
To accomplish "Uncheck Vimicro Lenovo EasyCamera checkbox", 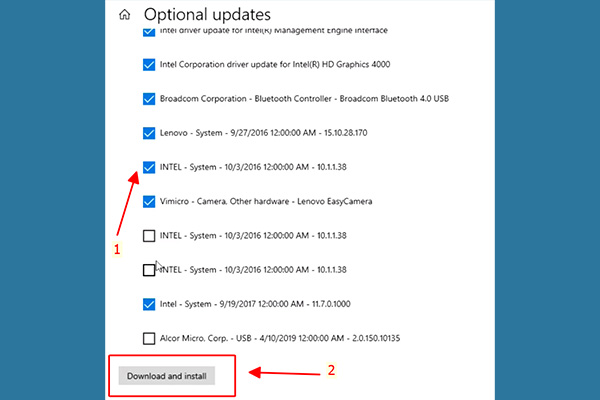I will [x=149, y=201].
